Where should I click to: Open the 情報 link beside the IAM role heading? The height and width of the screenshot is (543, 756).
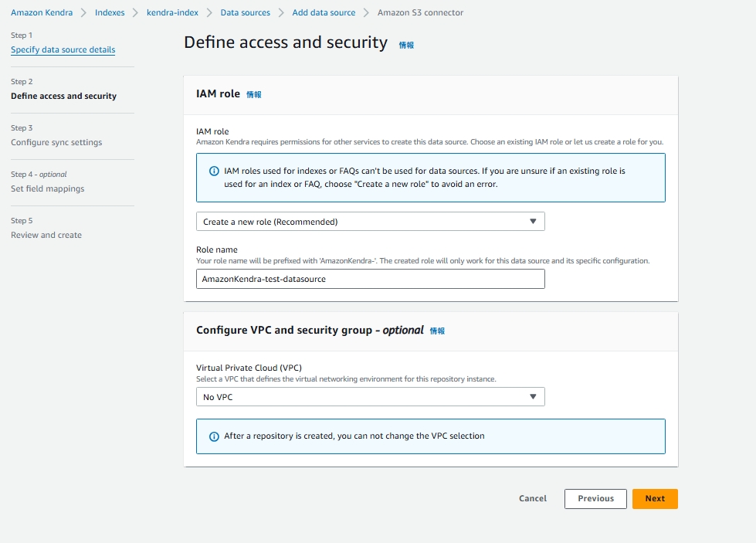click(254, 94)
